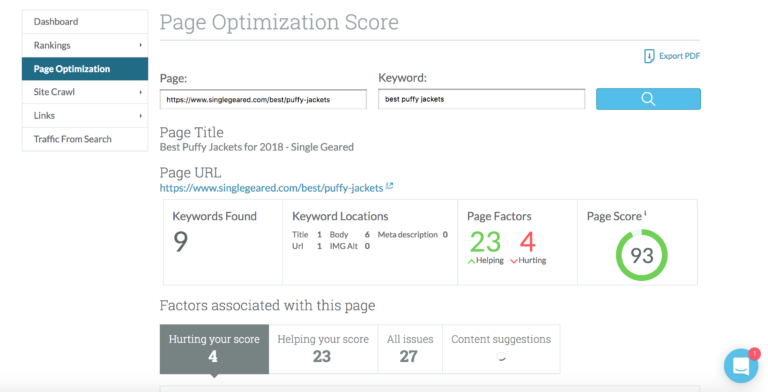This screenshot has width=768, height=392.
Task: Open the Rankings sidebar section
Action: [85, 45]
